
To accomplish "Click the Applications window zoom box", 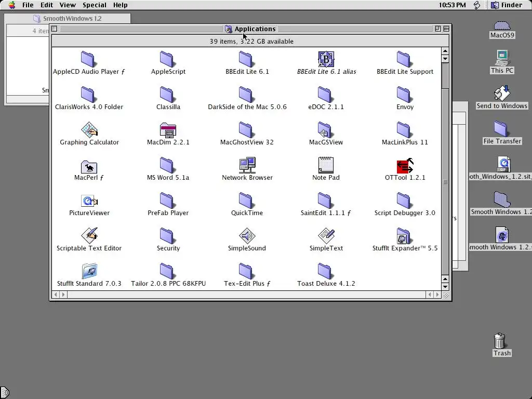I will 438,29.
